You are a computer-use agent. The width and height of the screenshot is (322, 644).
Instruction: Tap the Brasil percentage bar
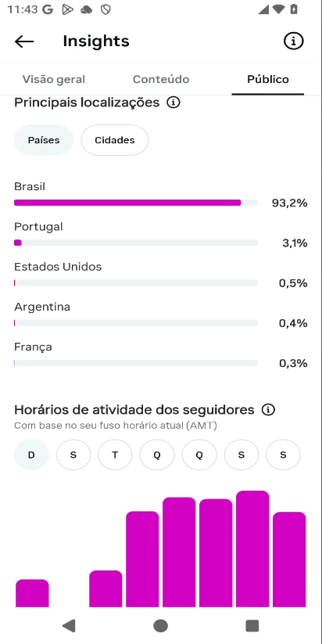pyautogui.click(x=136, y=203)
